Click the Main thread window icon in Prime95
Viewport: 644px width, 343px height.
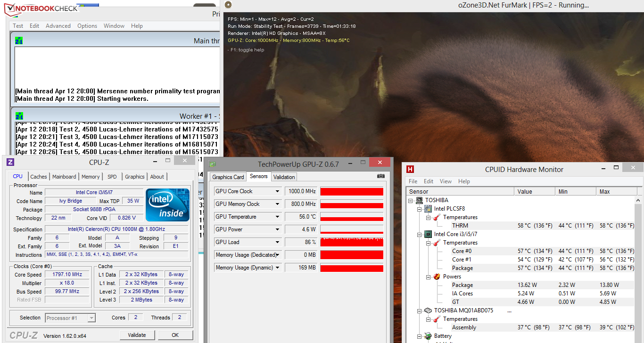[19, 41]
